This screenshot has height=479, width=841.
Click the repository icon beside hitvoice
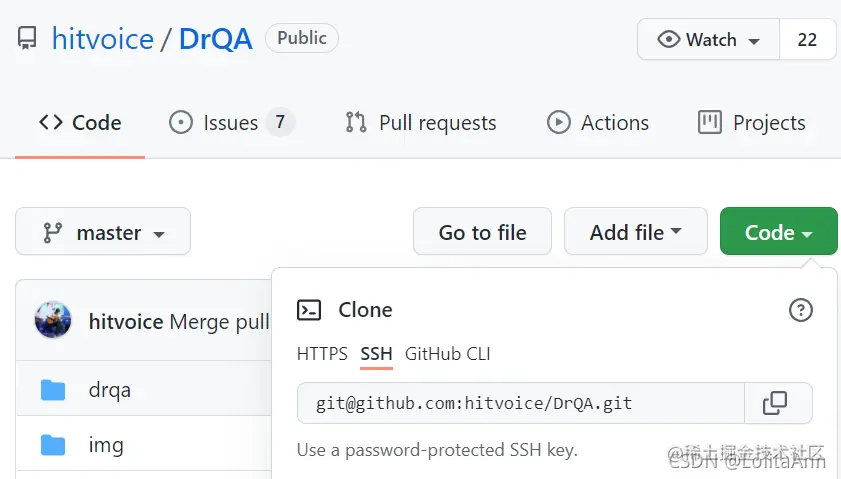(x=27, y=40)
